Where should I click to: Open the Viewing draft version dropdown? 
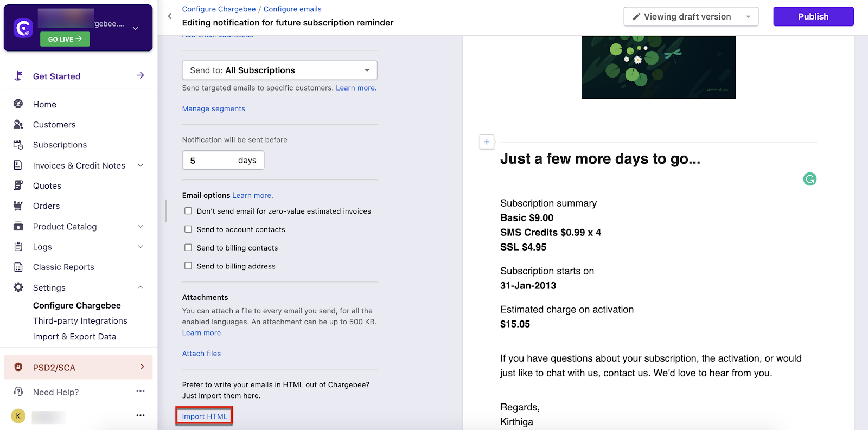coord(691,17)
